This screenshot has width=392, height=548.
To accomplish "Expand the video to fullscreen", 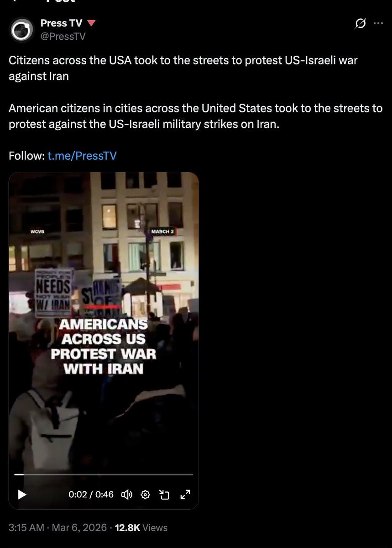I will 185,495.
